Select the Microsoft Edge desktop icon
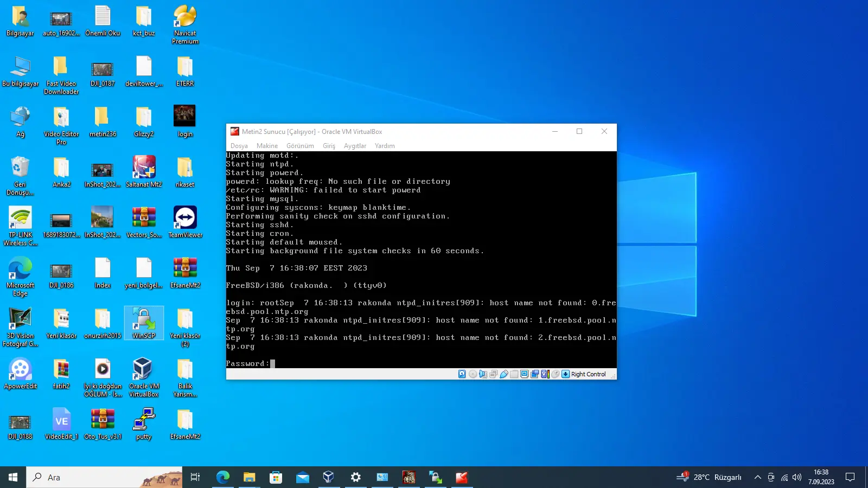This screenshot has width=868, height=488. pyautogui.click(x=20, y=277)
